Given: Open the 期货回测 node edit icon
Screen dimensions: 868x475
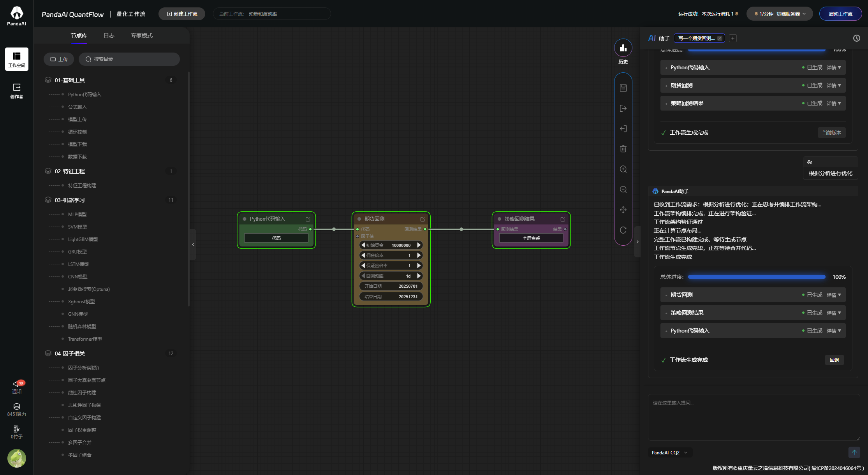Looking at the screenshot, I should [x=423, y=219].
